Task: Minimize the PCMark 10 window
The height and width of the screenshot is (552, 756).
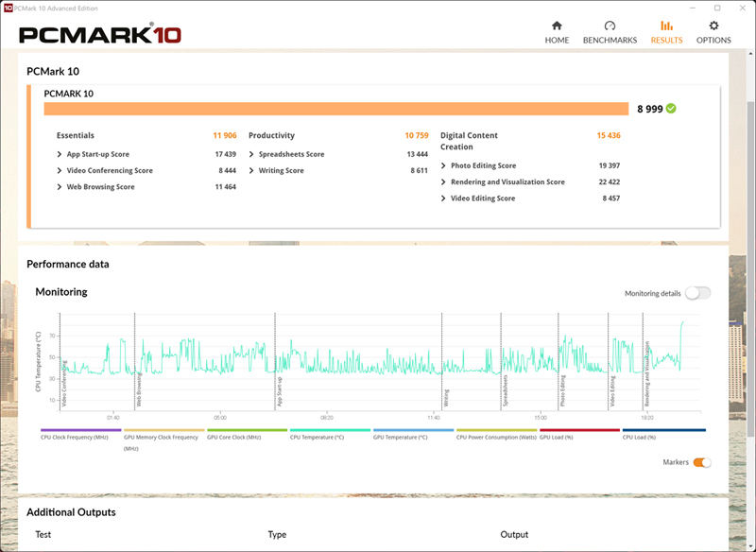Action: click(693, 9)
